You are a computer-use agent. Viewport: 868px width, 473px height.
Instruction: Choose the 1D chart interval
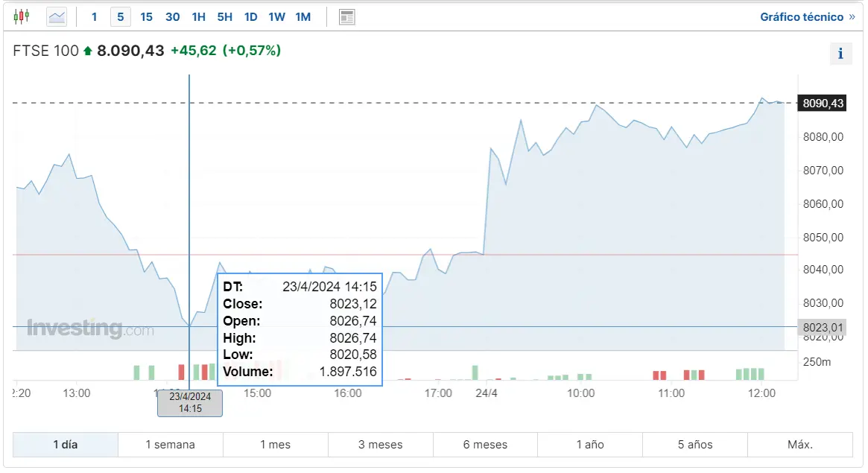pos(251,17)
